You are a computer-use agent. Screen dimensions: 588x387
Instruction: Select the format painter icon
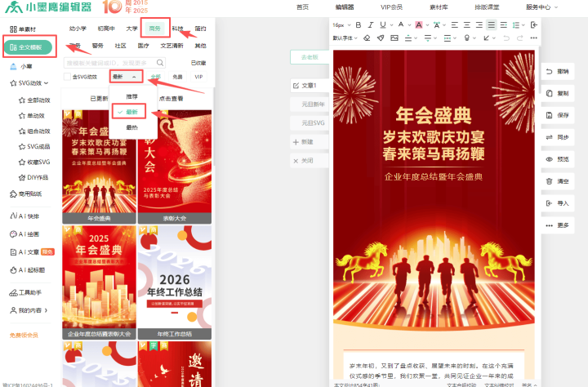point(381,38)
